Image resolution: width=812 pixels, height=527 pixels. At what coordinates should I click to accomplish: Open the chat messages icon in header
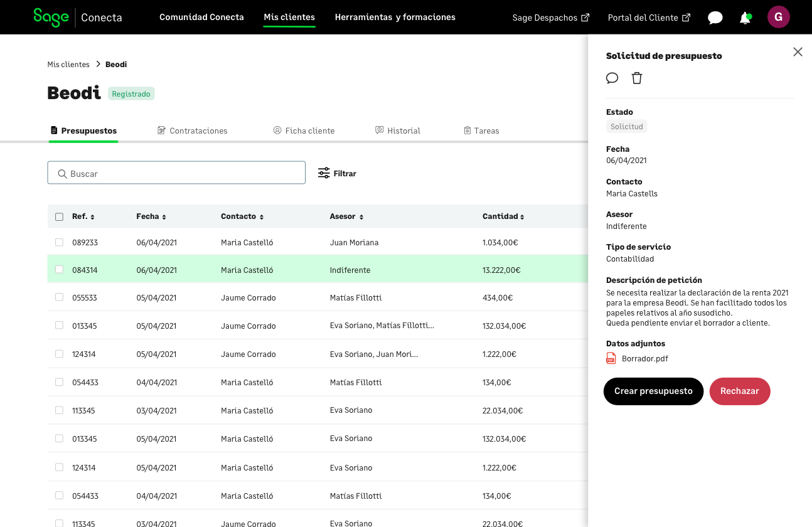[715, 18]
